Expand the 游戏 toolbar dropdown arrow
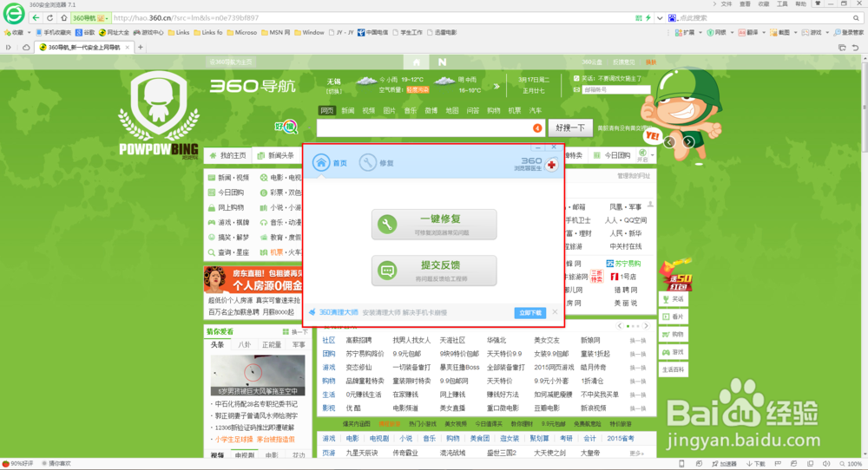Image resolution: width=868 pixels, height=470 pixels. pyautogui.click(x=827, y=33)
